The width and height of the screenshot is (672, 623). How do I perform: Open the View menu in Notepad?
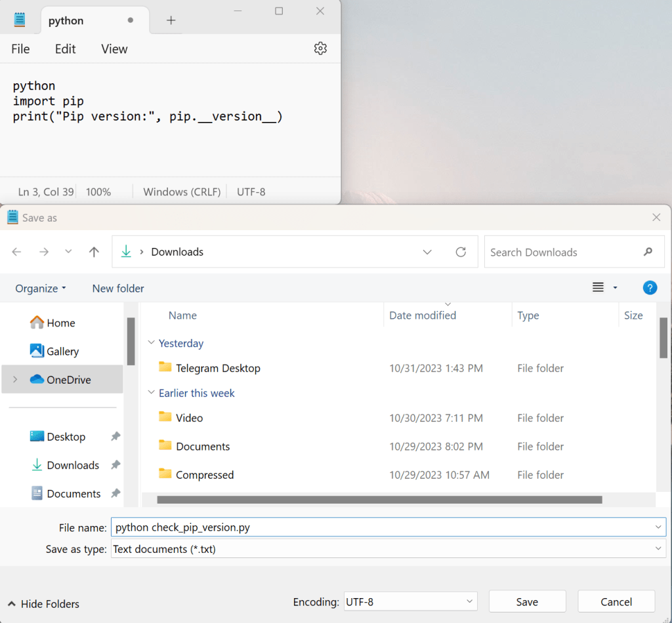click(114, 49)
